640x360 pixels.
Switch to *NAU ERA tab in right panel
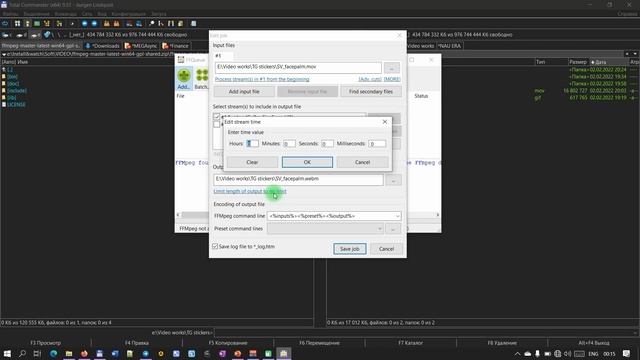pyautogui.click(x=449, y=46)
